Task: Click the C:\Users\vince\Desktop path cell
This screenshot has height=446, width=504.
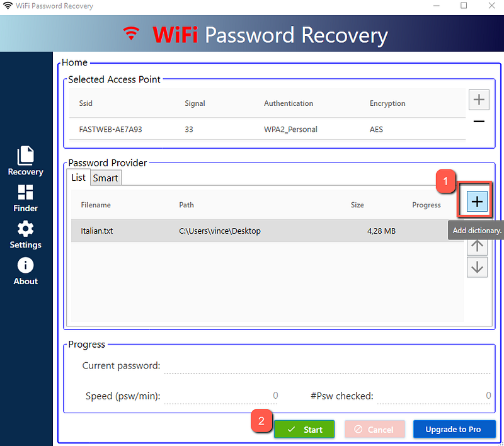Action: pos(219,231)
